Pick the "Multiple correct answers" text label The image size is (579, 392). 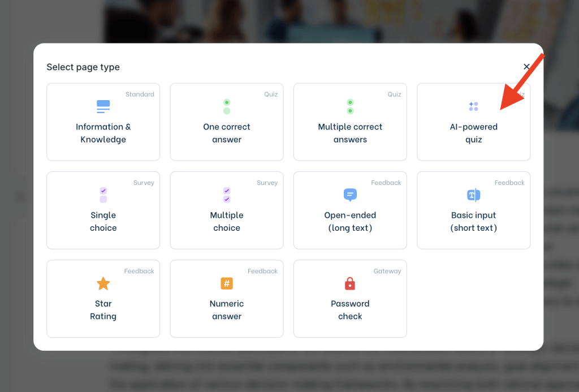tap(350, 133)
